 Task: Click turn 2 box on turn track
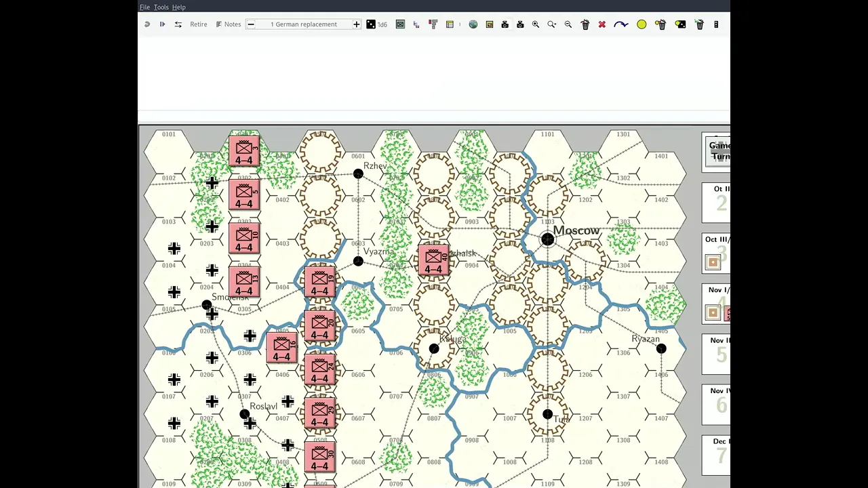[716, 203]
